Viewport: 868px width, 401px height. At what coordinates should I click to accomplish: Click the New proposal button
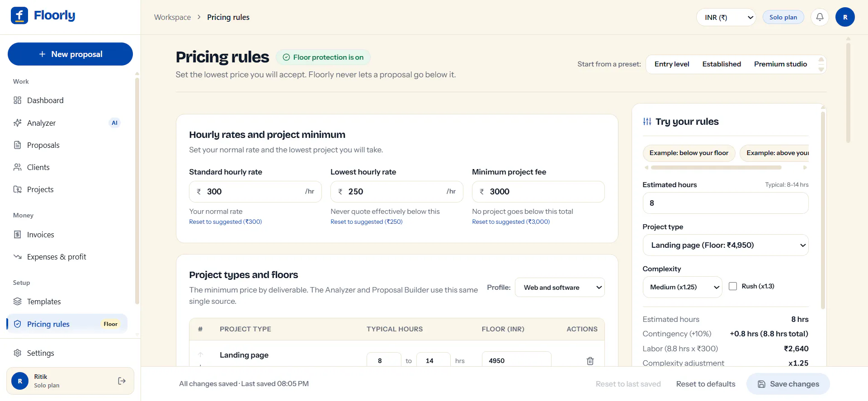pos(70,54)
